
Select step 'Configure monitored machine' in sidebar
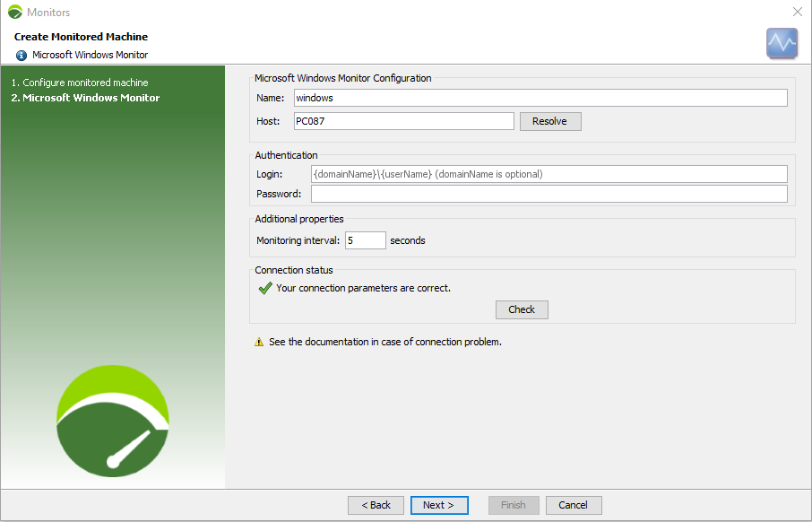tap(85, 83)
